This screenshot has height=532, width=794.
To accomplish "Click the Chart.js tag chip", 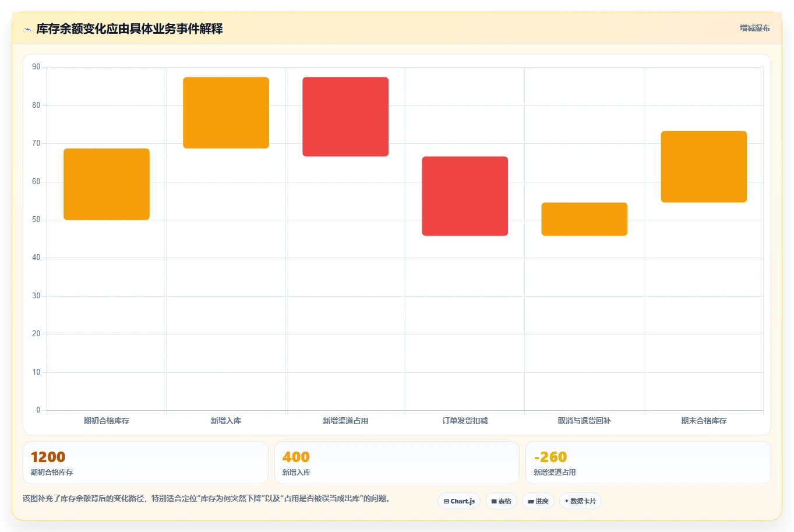I will (459, 501).
